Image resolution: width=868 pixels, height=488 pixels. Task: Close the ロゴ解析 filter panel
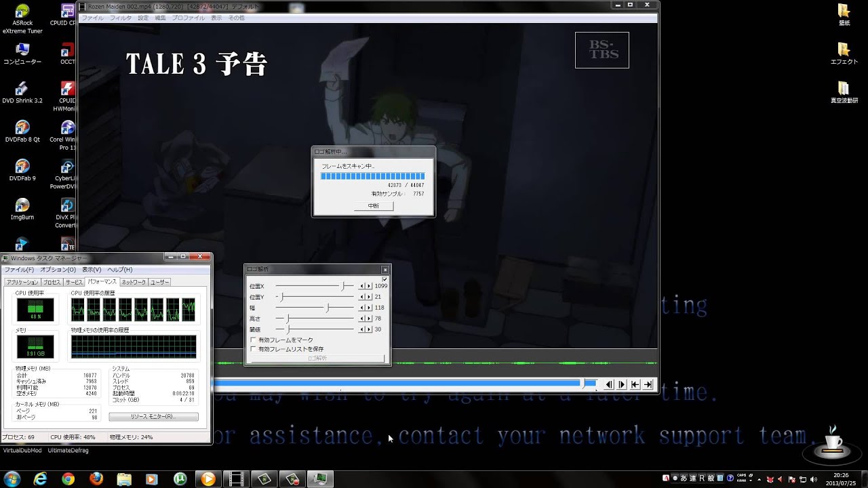tap(385, 269)
